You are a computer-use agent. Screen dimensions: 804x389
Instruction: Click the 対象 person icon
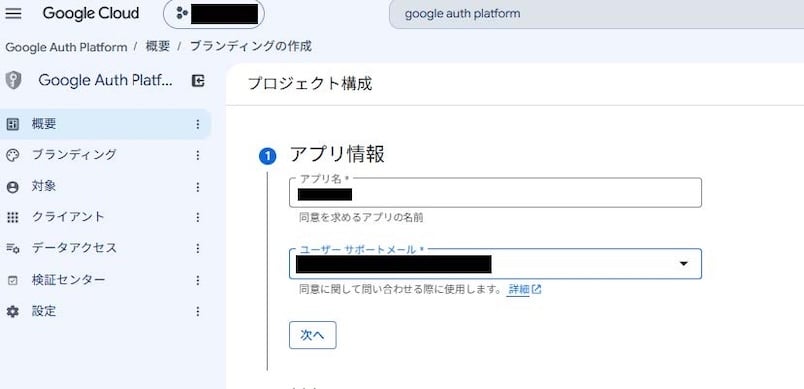13,187
